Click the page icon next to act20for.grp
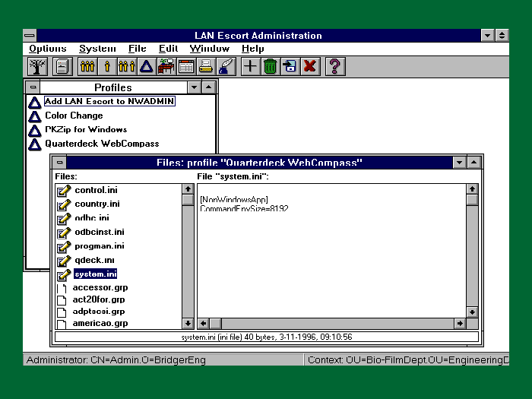Image resolution: width=532 pixels, height=399 pixels. (62, 300)
